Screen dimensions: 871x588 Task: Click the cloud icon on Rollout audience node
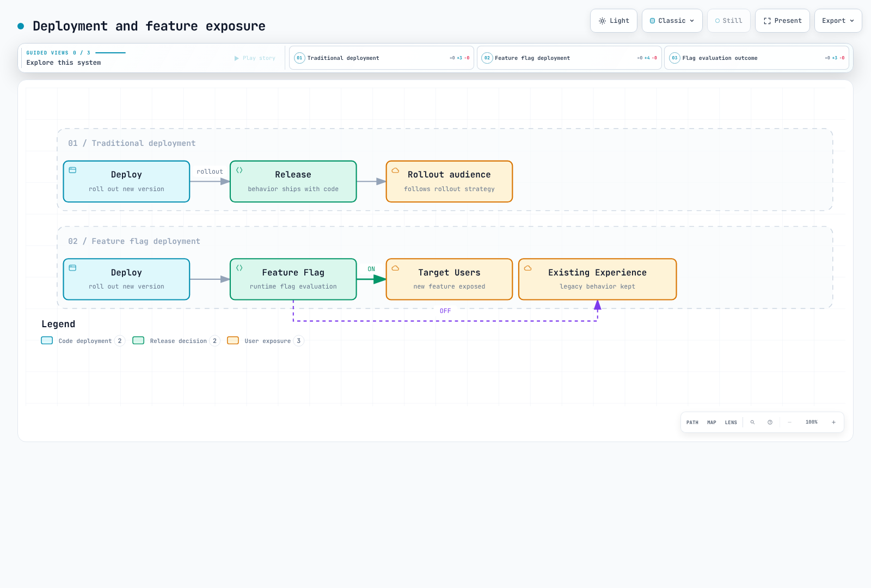click(395, 170)
